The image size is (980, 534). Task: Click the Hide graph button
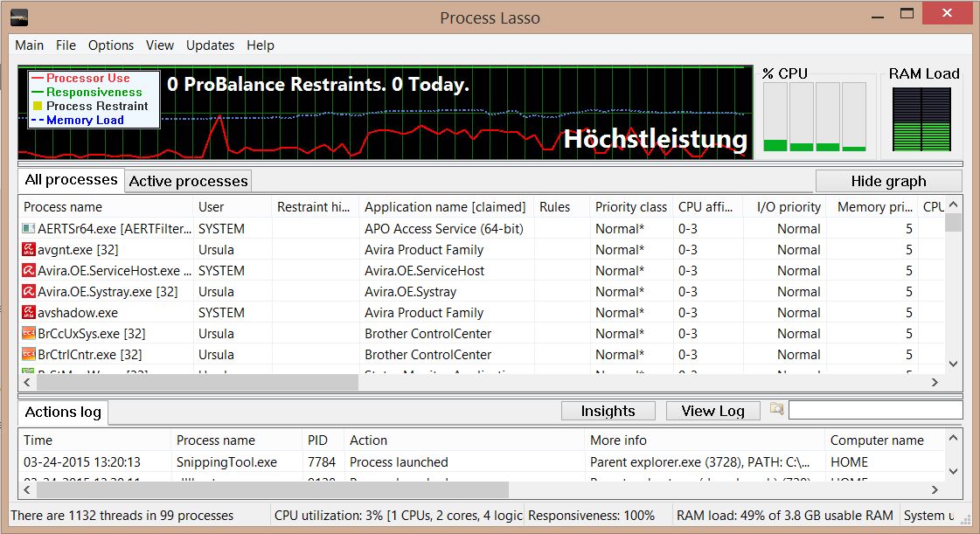(x=888, y=181)
